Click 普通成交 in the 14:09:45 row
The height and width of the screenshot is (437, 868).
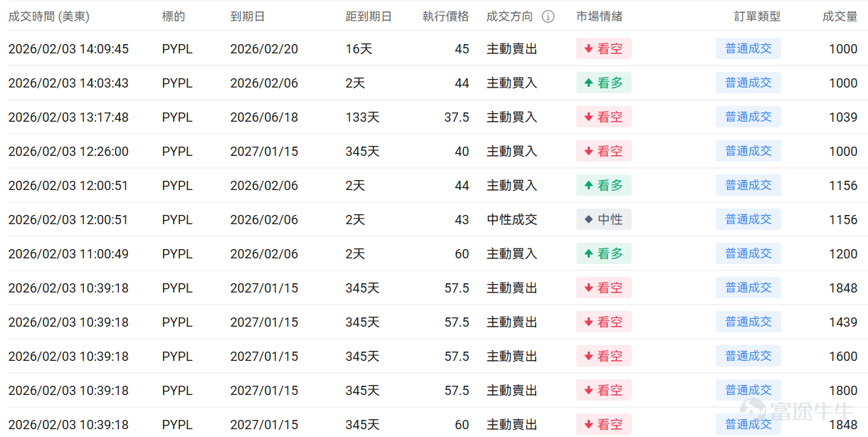(748, 48)
